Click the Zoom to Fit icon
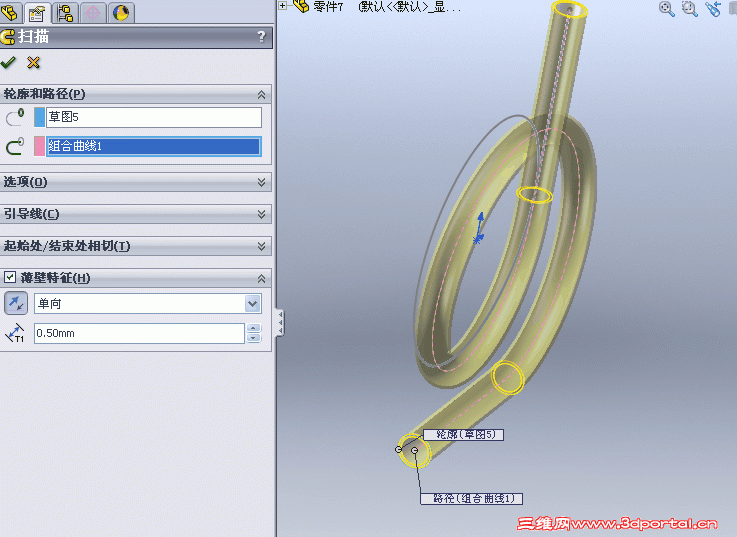 tap(666, 8)
